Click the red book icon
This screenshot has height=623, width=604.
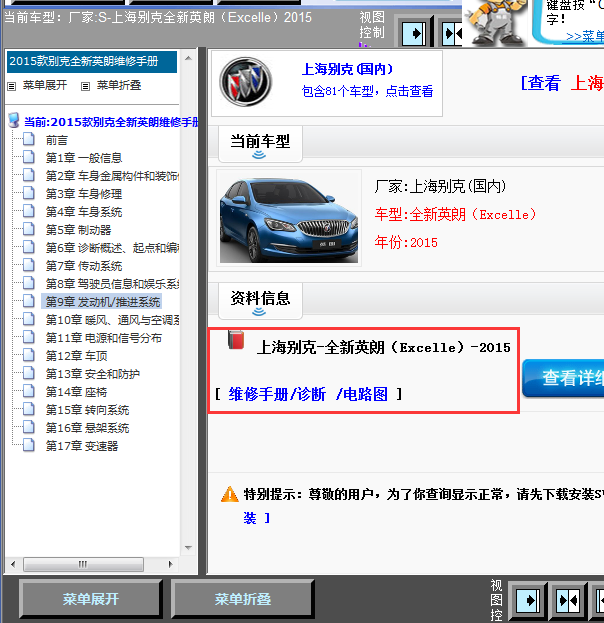(x=236, y=340)
